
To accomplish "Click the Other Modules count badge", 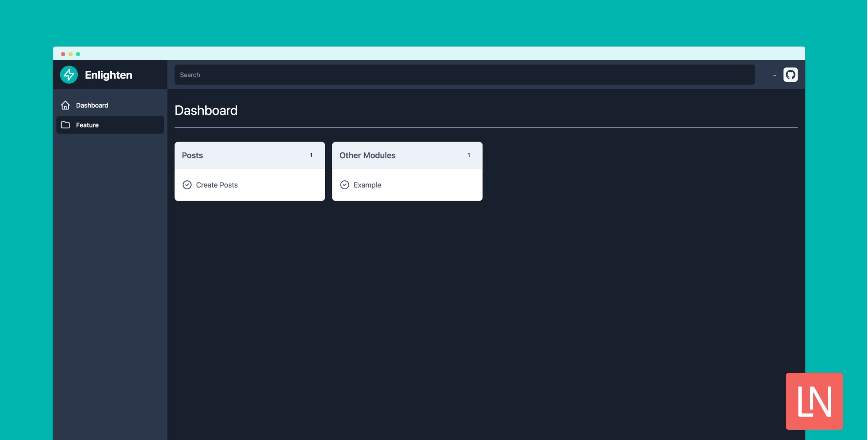I will [x=468, y=155].
